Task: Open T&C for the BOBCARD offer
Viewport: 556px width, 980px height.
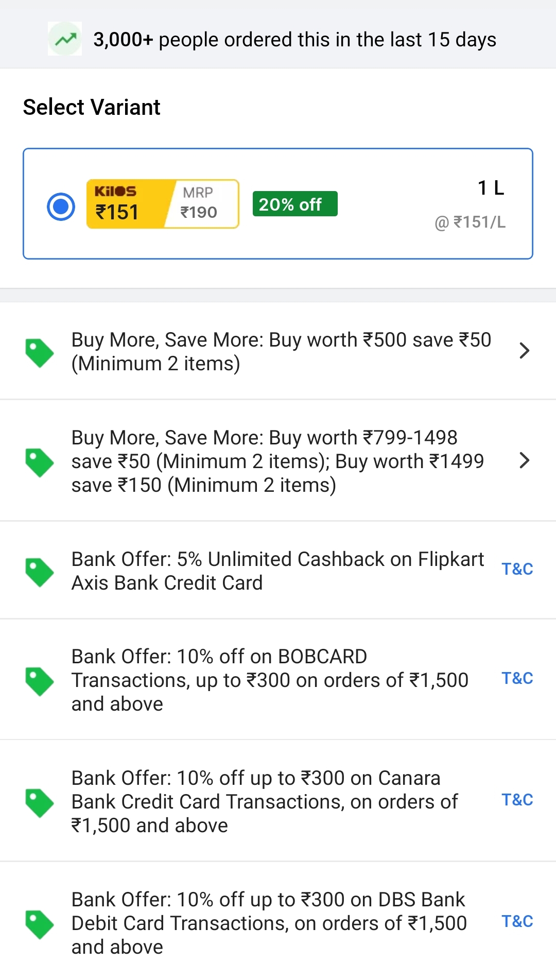Action: 517,679
